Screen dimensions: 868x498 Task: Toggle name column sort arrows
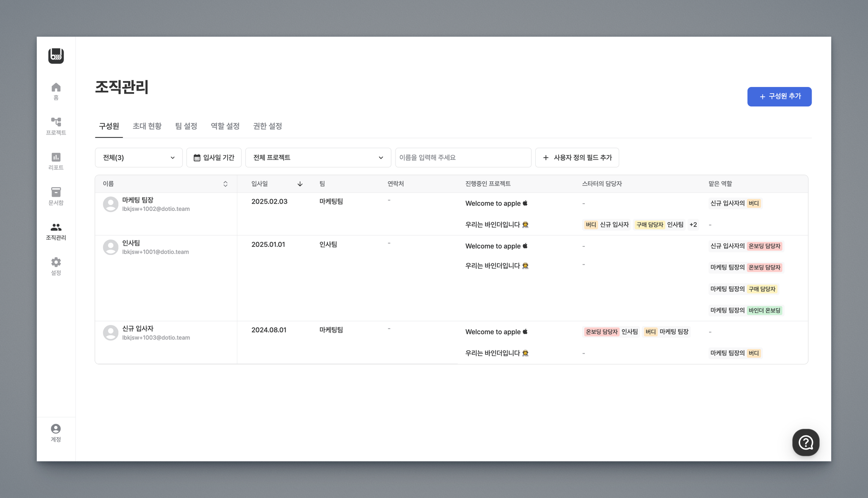tap(225, 184)
